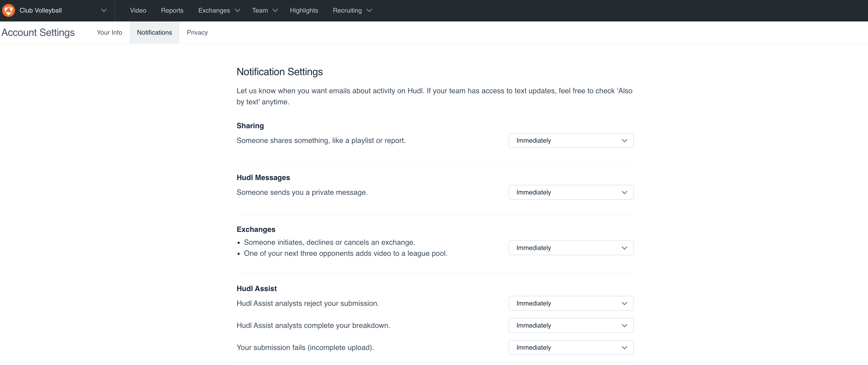Click the chevron beside the Team menu
868x365 pixels.
click(275, 10)
